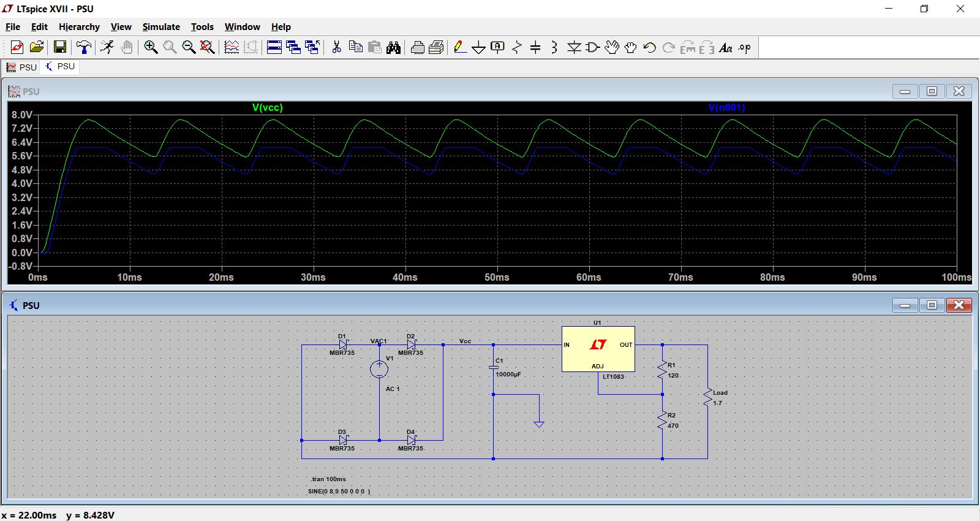Viewport: 980px width, 521px height.
Task: Place a Ground symbol
Action: [479, 47]
